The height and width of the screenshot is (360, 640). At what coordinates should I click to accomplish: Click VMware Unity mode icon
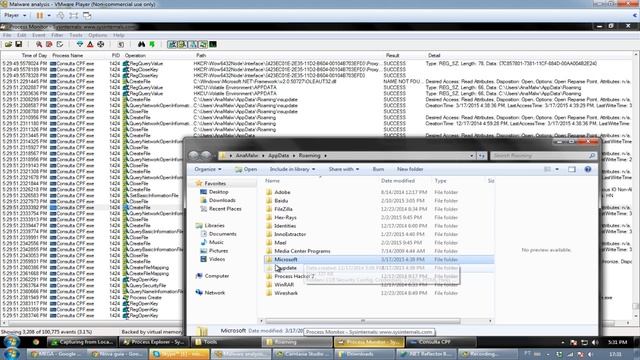click(x=87, y=16)
